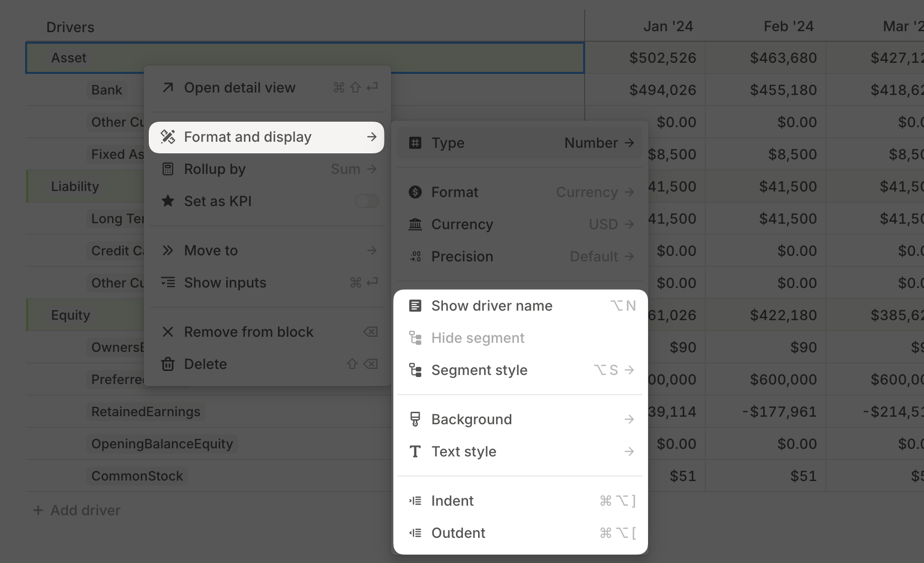Viewport: 924px width, 563px height.
Task: Choose Show inputs from the context menu
Action: coord(225,283)
